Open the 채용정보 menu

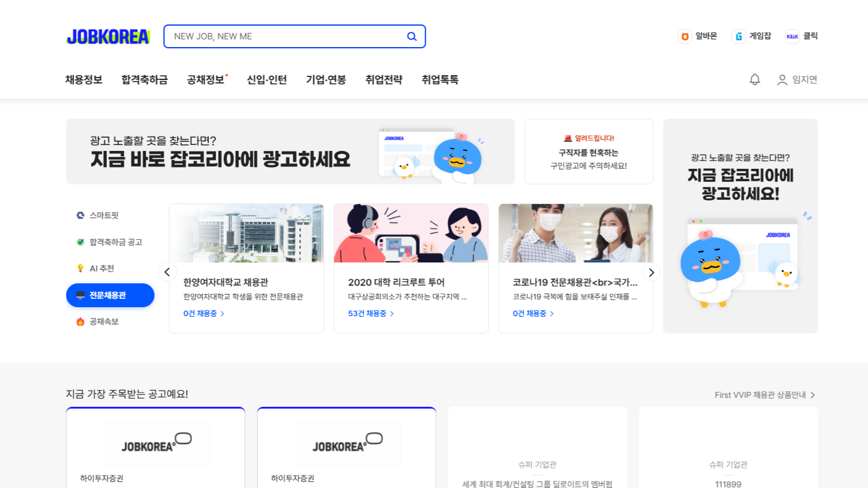tap(84, 80)
